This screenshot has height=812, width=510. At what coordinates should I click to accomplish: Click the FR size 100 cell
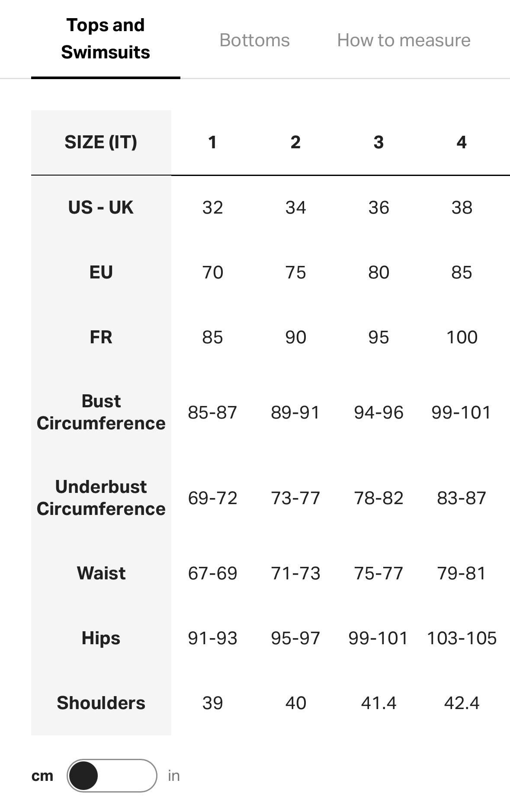pyautogui.click(x=462, y=337)
